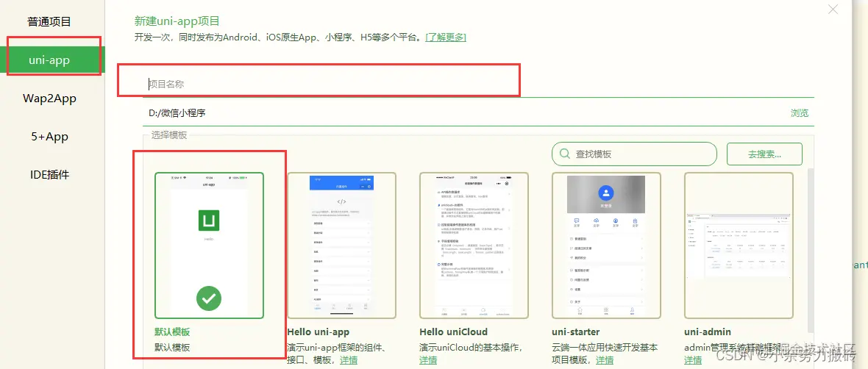Image resolution: width=868 pixels, height=369 pixels.
Task: Click the 新建uni-app项目 heading
Action: [x=177, y=21]
